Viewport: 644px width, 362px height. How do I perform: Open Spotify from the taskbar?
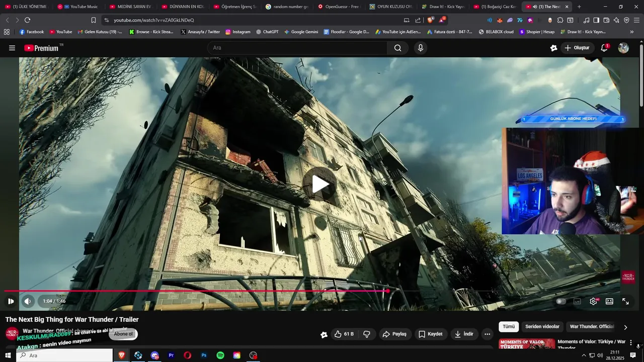[220, 355]
